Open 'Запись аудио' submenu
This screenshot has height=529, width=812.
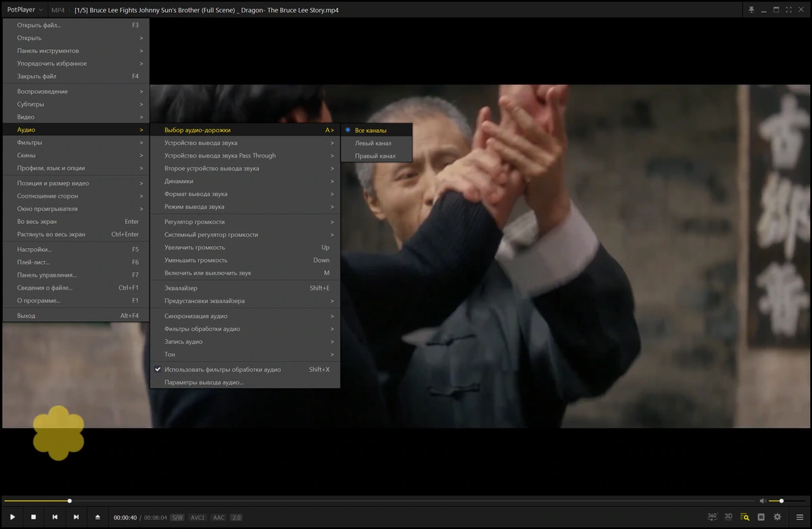(245, 342)
